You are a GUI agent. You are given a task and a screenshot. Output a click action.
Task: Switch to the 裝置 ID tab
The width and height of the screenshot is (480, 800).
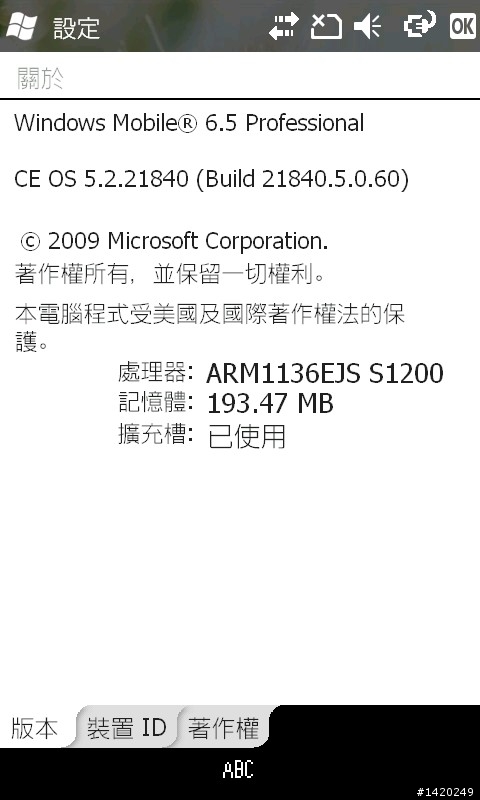click(127, 727)
